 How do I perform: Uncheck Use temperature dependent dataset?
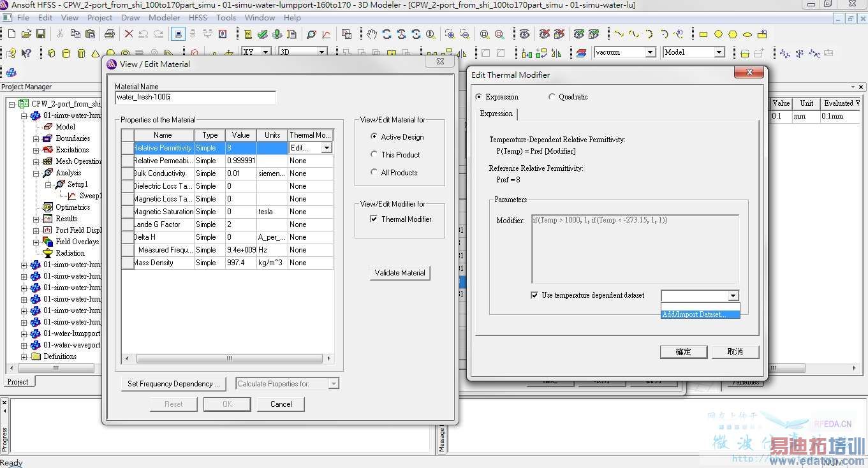coord(534,295)
